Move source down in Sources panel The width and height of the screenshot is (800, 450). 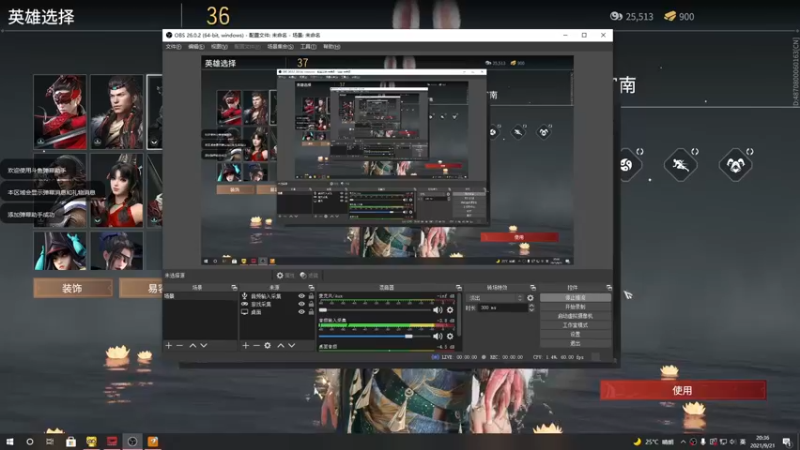pyautogui.click(x=292, y=345)
